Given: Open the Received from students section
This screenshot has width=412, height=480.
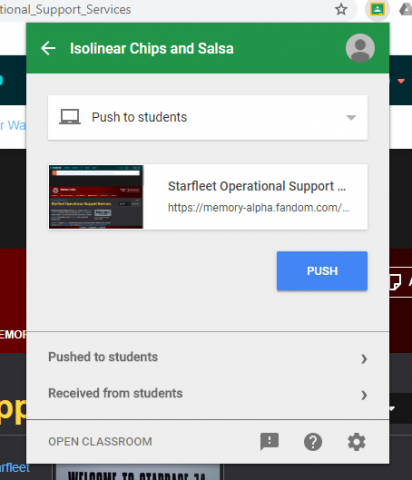Looking at the screenshot, I should tap(208, 393).
